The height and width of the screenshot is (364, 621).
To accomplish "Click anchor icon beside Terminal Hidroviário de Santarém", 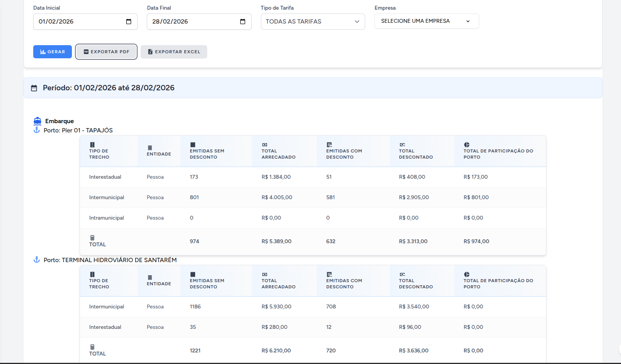I will point(37,260).
